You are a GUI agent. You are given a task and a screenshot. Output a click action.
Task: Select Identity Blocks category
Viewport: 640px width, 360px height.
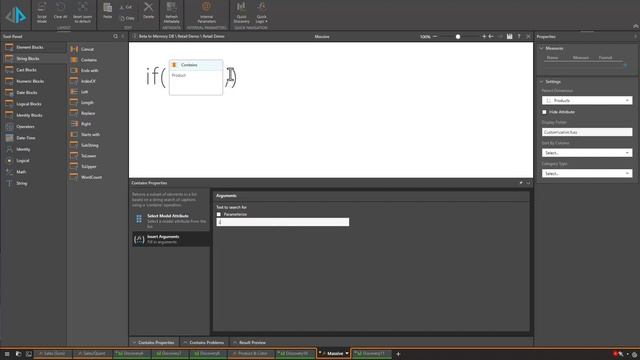coord(34,116)
